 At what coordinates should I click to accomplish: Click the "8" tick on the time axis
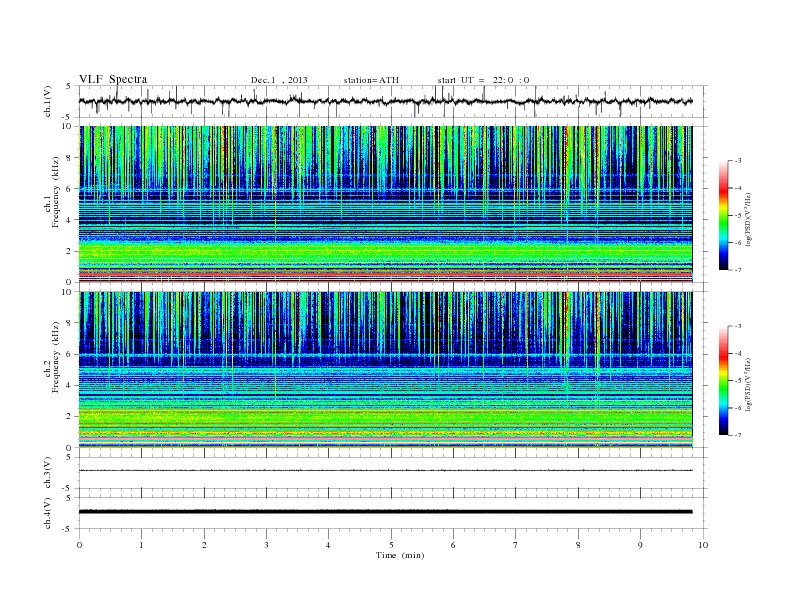coord(578,545)
